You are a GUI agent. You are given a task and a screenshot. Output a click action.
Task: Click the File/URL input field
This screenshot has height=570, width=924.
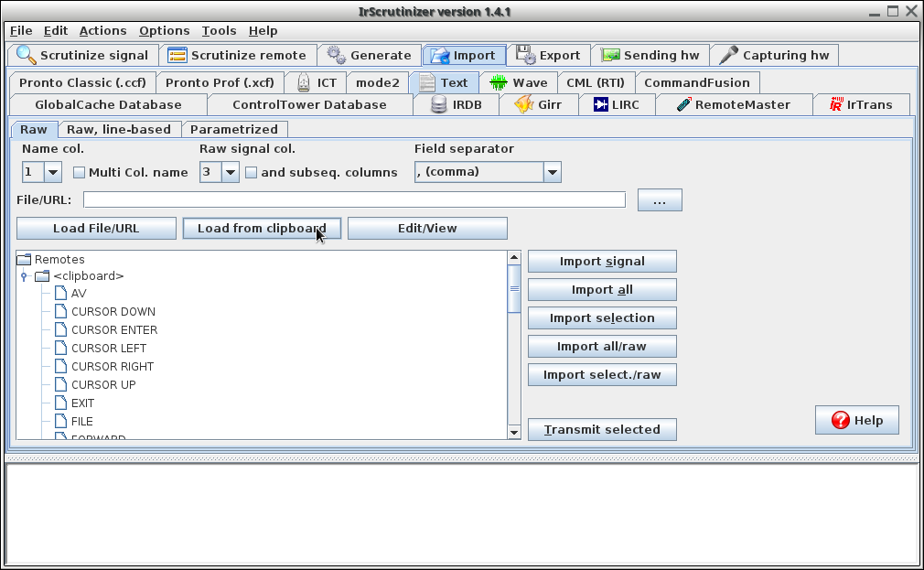pyautogui.click(x=354, y=199)
